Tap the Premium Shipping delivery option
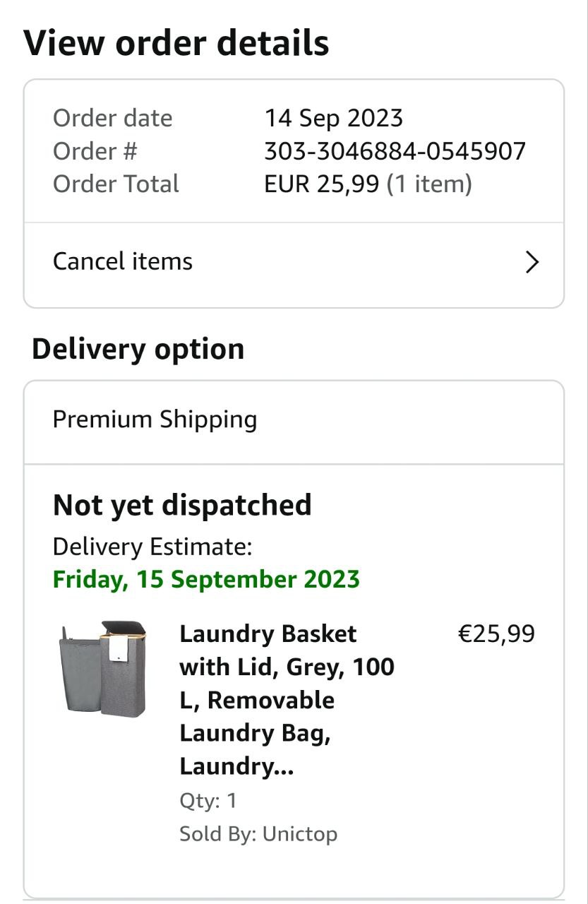 pos(155,420)
